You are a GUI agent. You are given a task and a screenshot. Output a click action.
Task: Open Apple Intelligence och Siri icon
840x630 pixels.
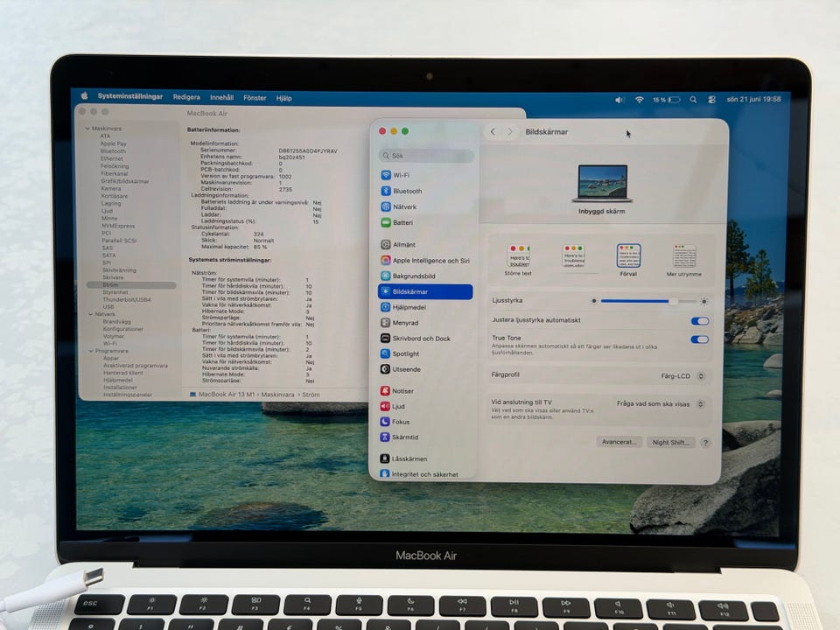(x=386, y=261)
